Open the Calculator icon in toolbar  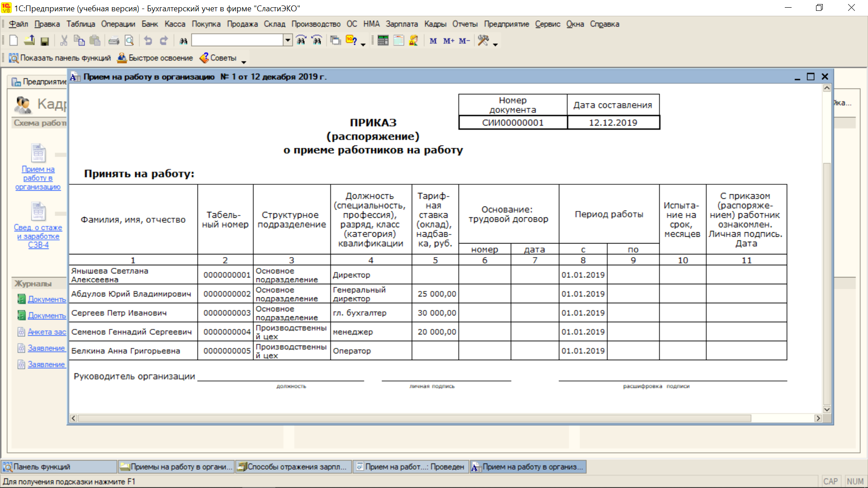[383, 41]
